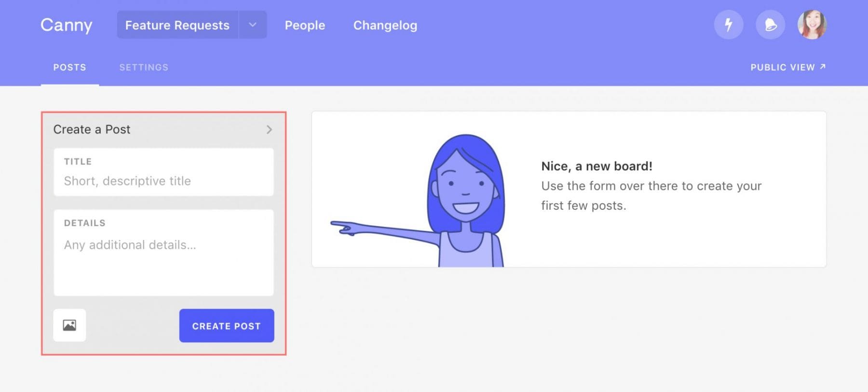Click the user profile avatar
868x392 pixels.
[812, 25]
